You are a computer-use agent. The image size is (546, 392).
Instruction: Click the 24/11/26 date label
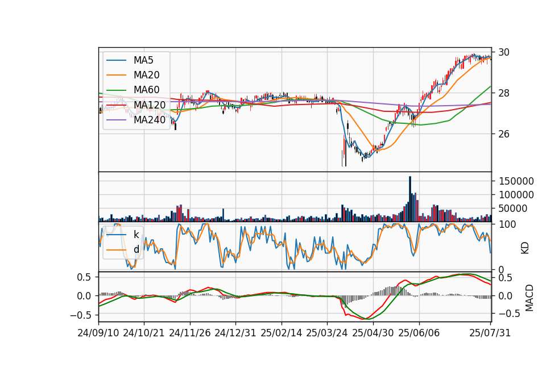click(190, 333)
